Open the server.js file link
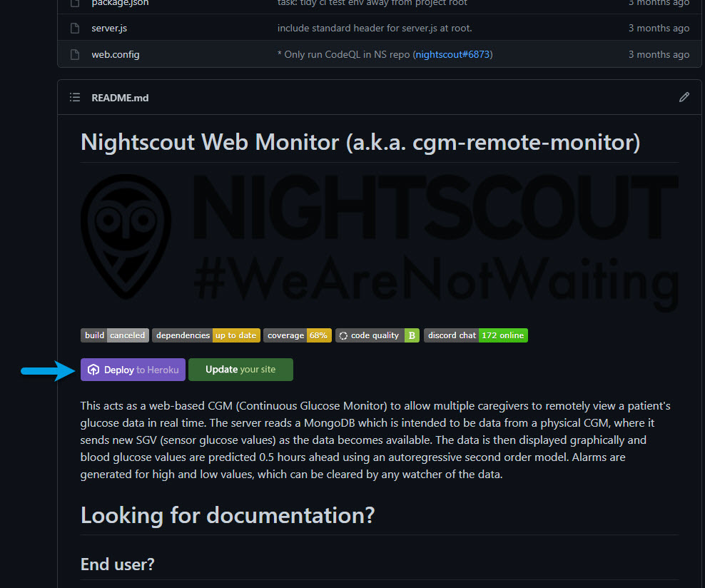Viewport: 705px width, 588px height. click(109, 29)
